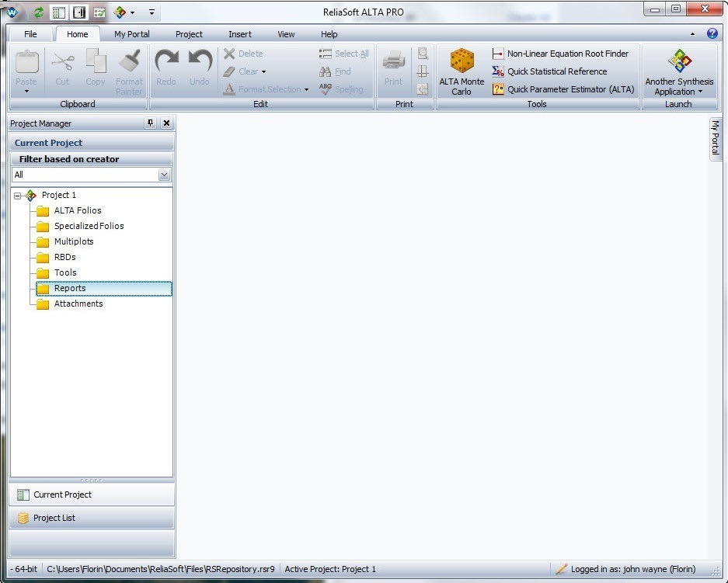The height and width of the screenshot is (583, 728).
Task: Click the Copy icon
Action: pos(96,61)
